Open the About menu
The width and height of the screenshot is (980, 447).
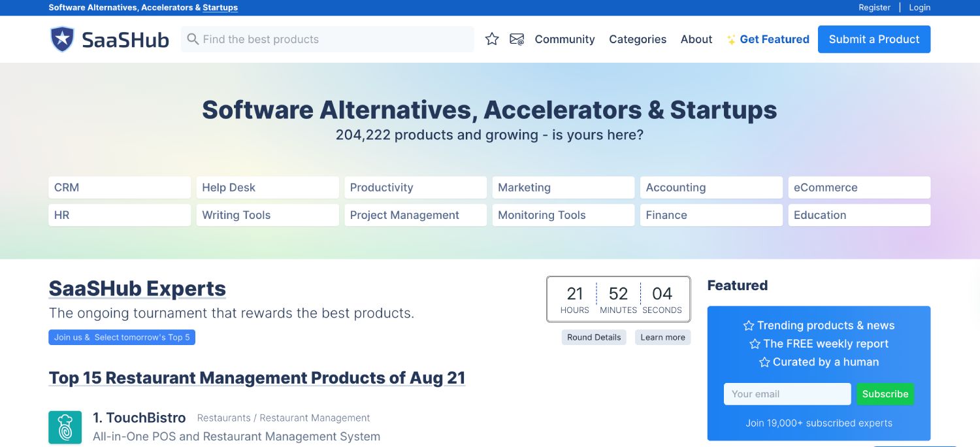point(696,39)
